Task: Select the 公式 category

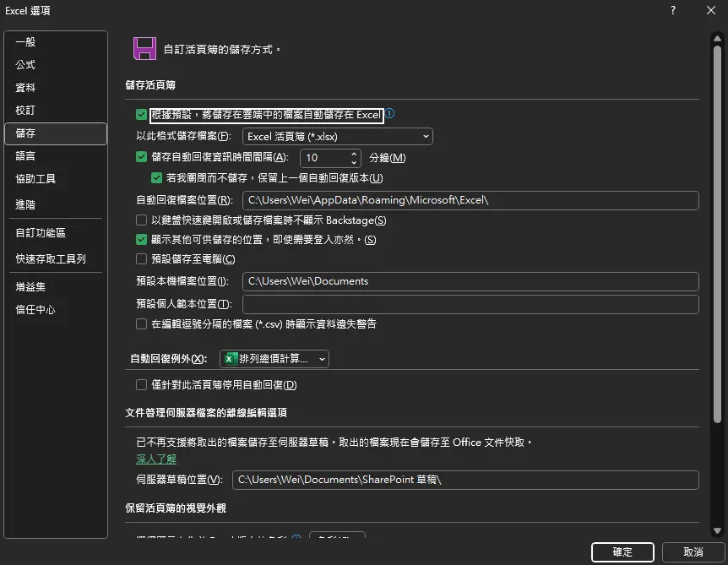Action: pos(56,64)
